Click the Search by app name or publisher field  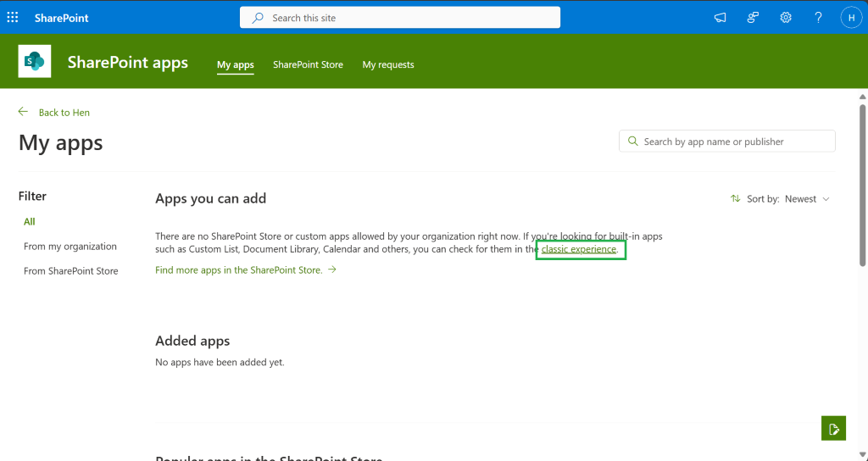pos(726,142)
